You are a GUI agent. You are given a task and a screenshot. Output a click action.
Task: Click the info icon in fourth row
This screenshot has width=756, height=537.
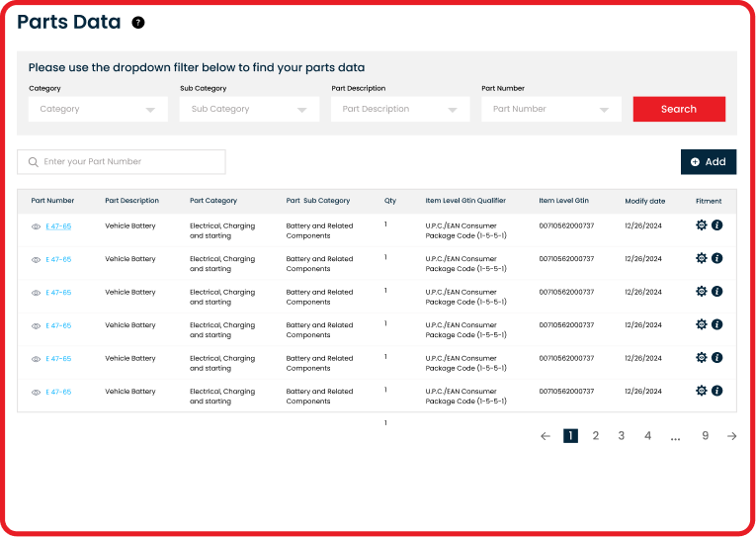point(716,324)
